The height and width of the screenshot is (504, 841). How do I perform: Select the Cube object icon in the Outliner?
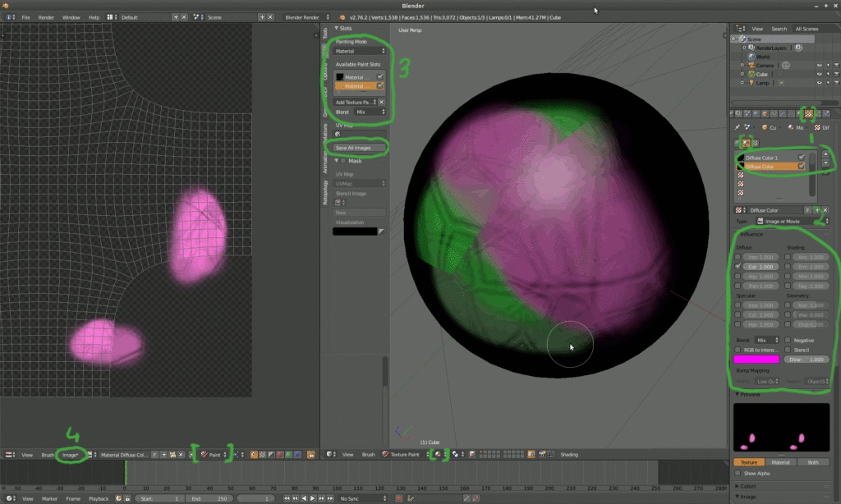(751, 75)
